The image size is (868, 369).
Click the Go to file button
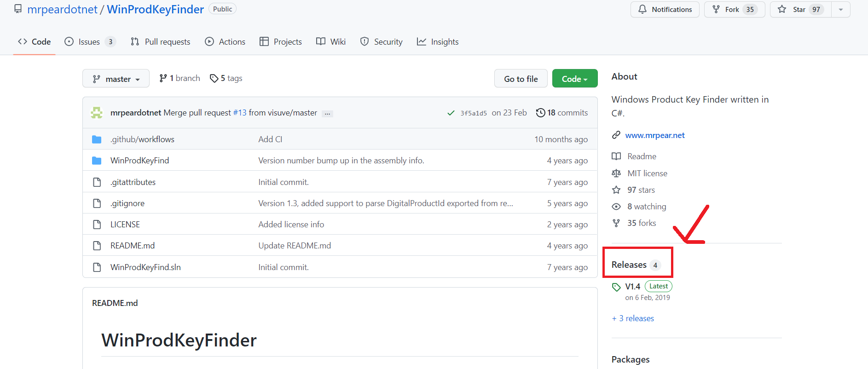tap(521, 79)
